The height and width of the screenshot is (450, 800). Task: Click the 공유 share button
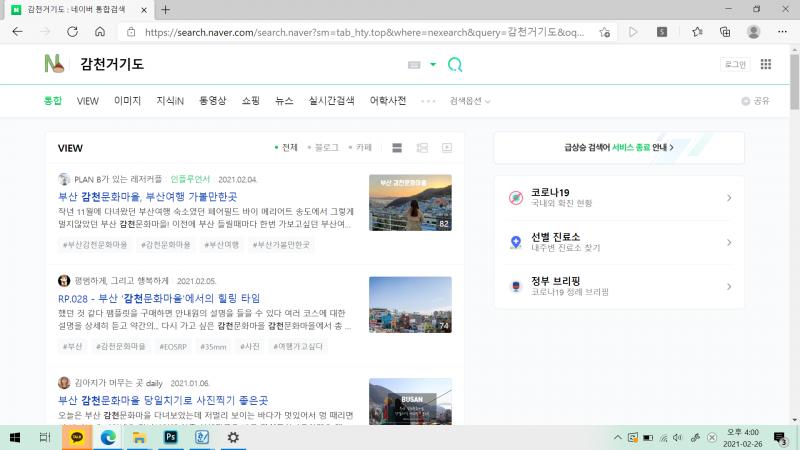tap(756, 101)
